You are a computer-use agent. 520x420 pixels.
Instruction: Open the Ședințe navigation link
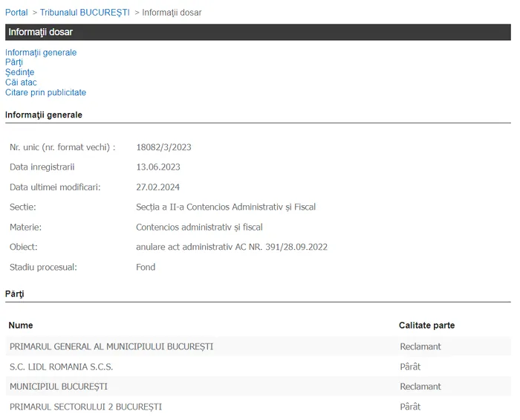pos(19,73)
